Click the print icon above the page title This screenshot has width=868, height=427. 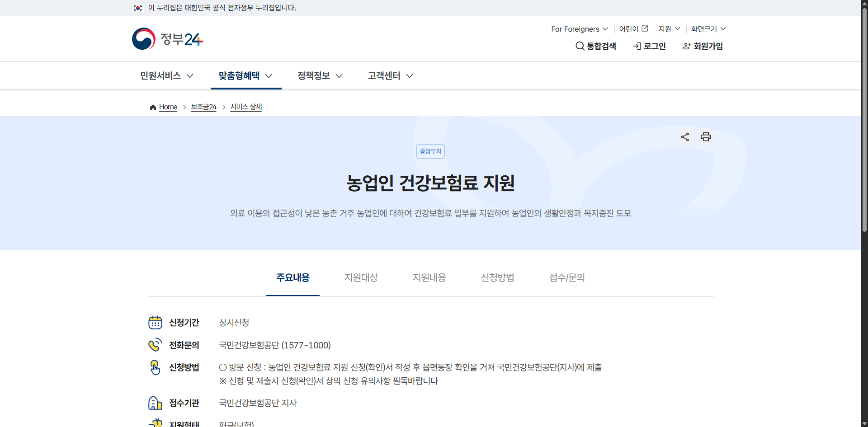(706, 137)
